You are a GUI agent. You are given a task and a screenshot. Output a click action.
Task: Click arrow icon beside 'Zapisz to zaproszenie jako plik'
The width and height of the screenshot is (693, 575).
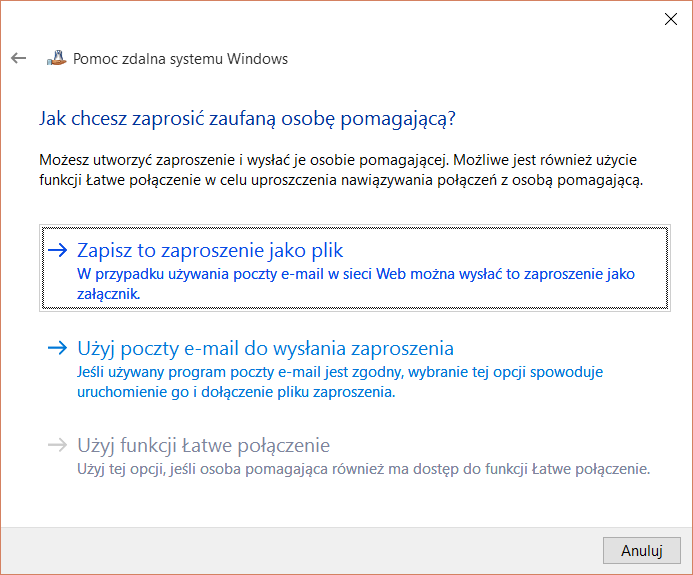tap(57, 250)
